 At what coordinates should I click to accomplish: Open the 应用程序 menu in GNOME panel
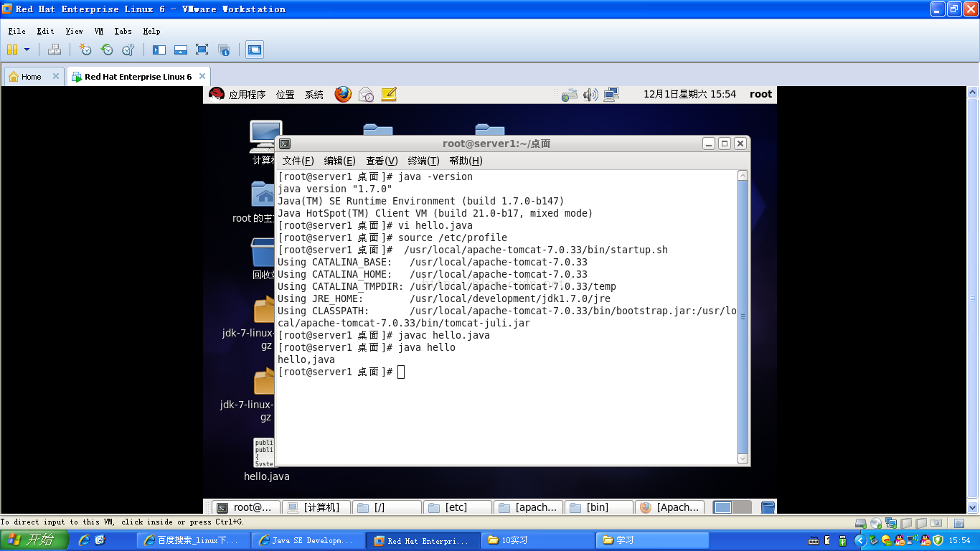point(247,95)
